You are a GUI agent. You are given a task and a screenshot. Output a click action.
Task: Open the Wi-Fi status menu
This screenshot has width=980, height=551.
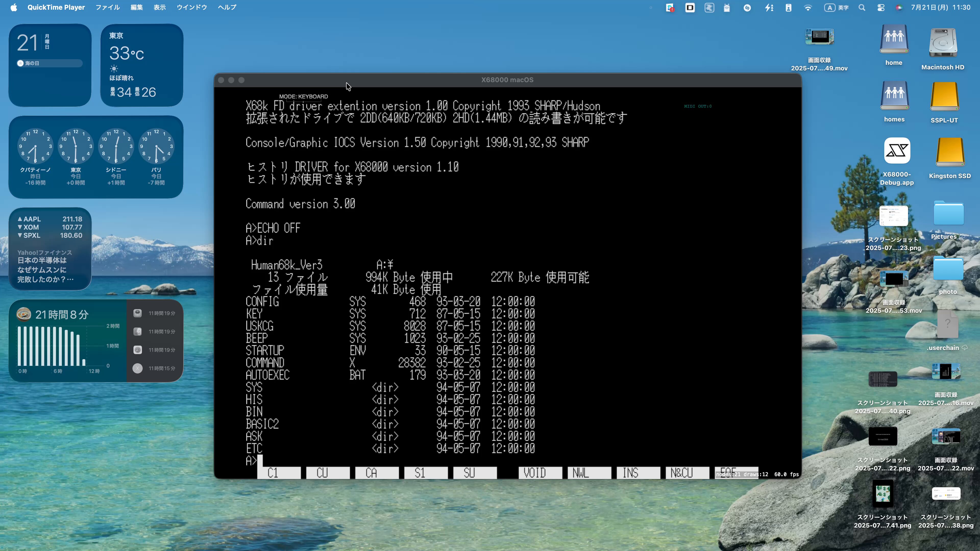click(808, 8)
